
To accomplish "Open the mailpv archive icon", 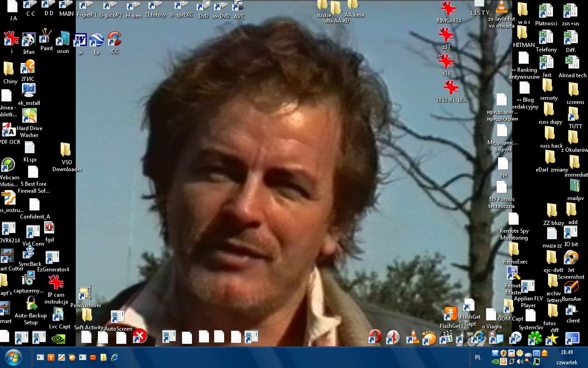I will click(575, 186).
